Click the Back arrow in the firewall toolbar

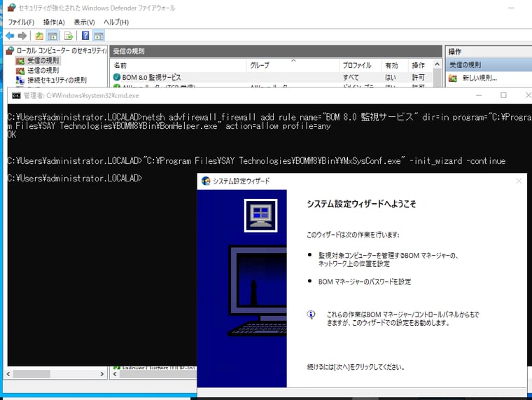10,36
